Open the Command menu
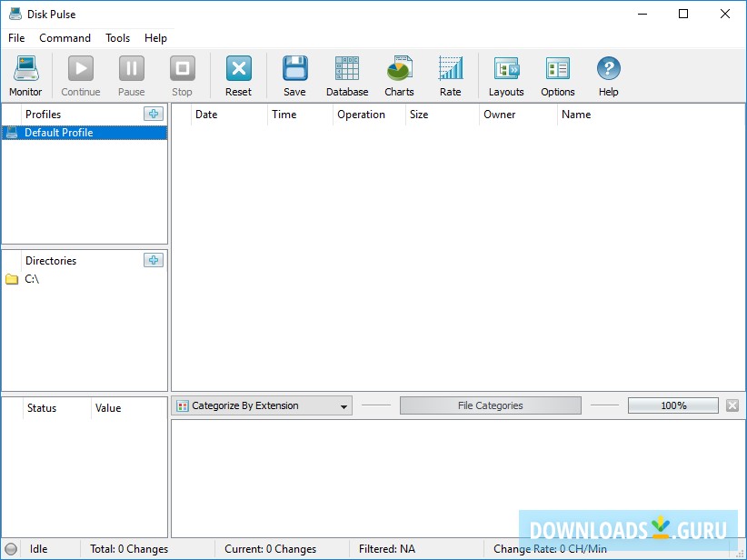This screenshot has width=747, height=560. (65, 38)
